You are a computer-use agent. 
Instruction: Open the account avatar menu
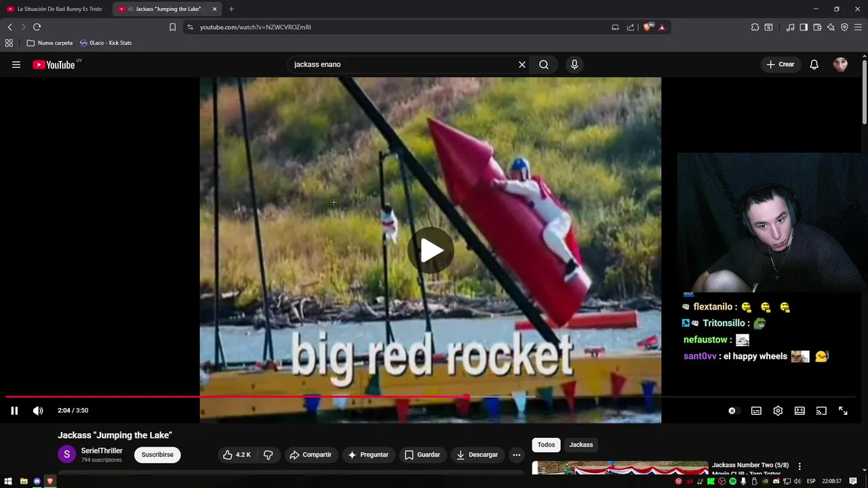tap(840, 64)
